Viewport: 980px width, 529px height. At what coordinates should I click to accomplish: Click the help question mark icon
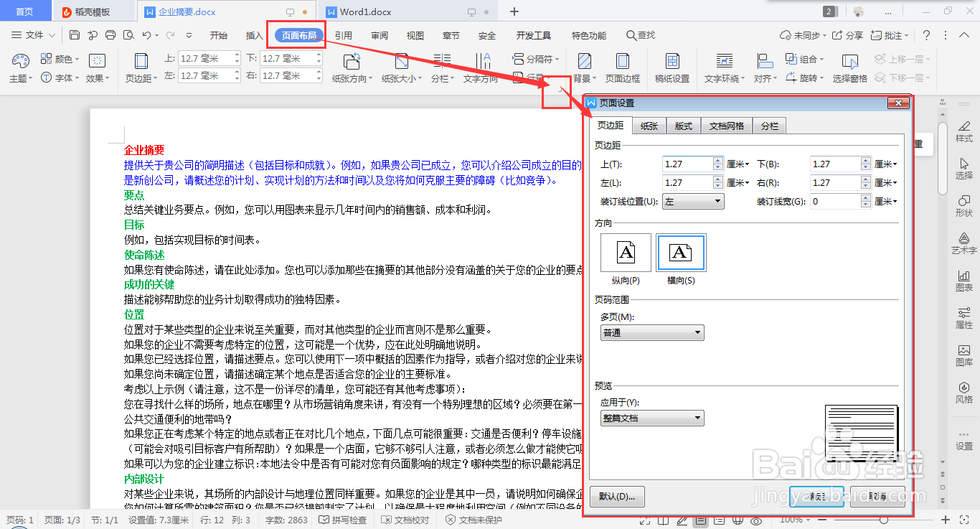926,35
